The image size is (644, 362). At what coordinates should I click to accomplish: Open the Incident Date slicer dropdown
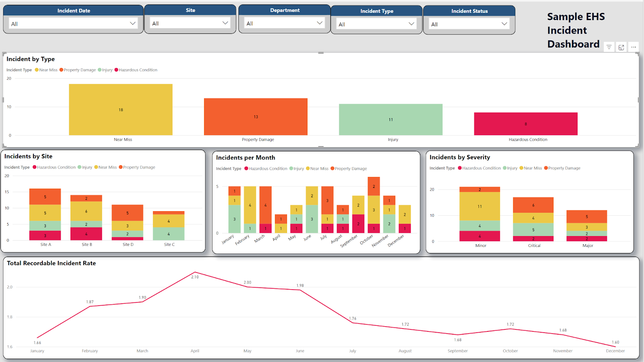pyautogui.click(x=133, y=23)
